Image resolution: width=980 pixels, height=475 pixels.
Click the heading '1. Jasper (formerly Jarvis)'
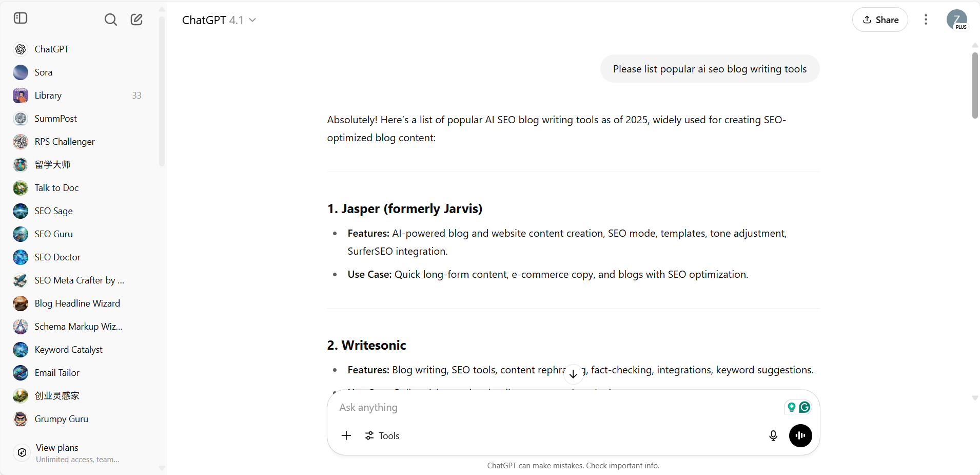point(405,208)
